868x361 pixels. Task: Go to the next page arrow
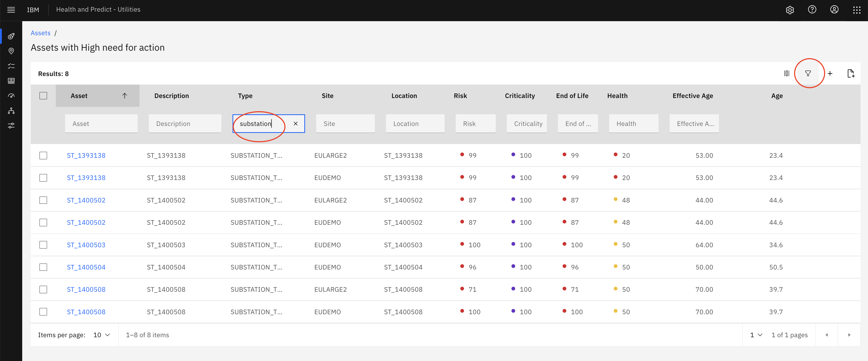[x=849, y=335]
